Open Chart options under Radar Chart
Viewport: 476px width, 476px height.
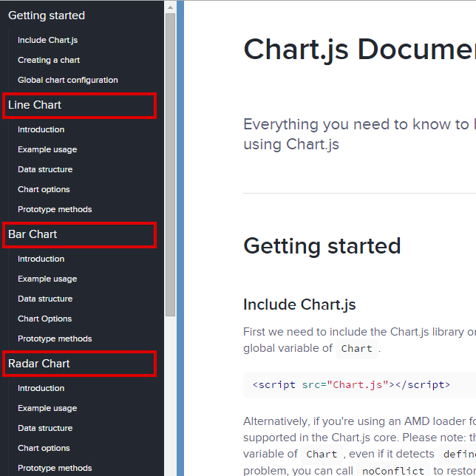[44, 448]
